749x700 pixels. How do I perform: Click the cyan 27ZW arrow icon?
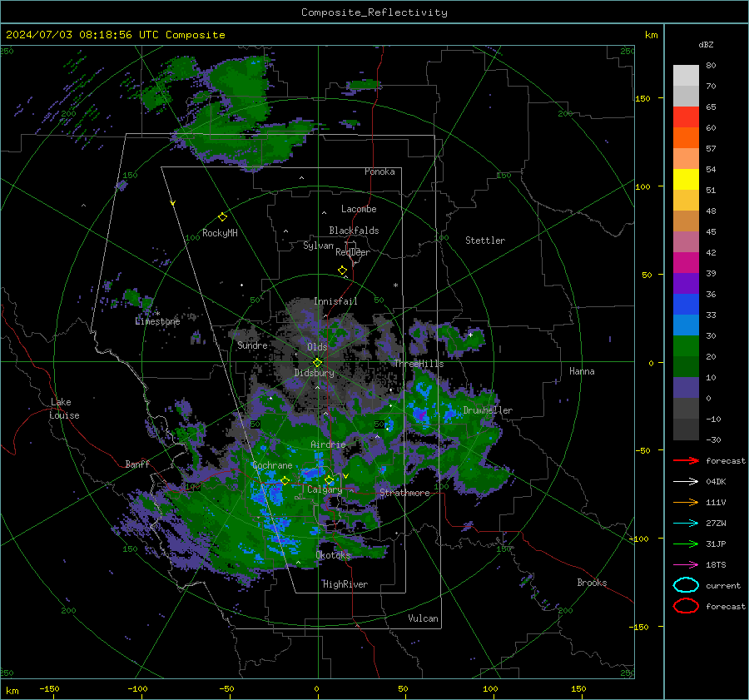pyautogui.click(x=686, y=524)
